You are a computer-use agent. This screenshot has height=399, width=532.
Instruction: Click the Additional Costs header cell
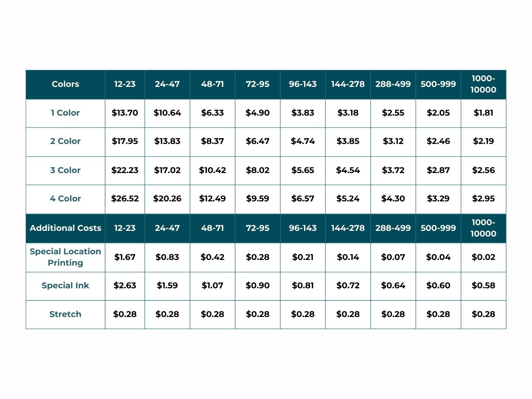(65, 228)
